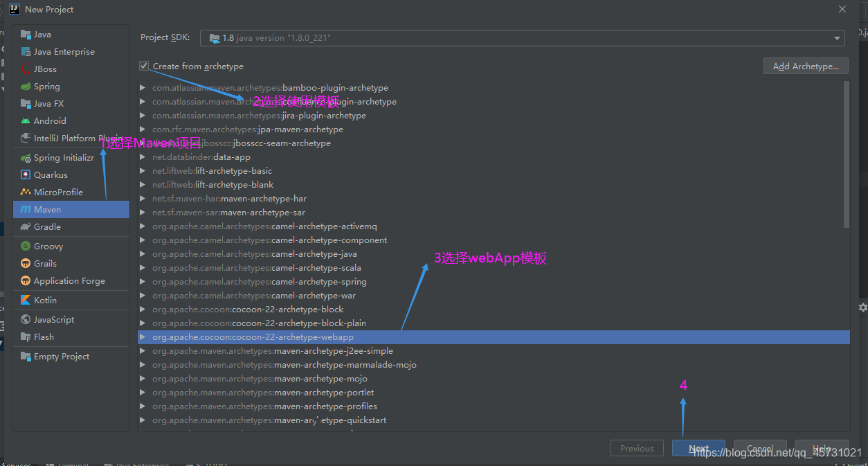The height and width of the screenshot is (466, 868).
Task: Click the Java FX folder icon
Action: coord(26,104)
